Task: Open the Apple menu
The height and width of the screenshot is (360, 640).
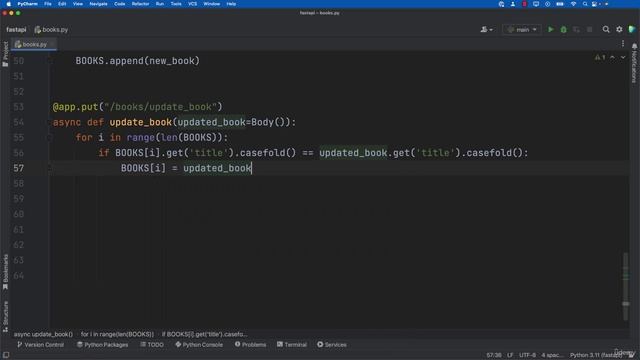Action: [9, 4]
